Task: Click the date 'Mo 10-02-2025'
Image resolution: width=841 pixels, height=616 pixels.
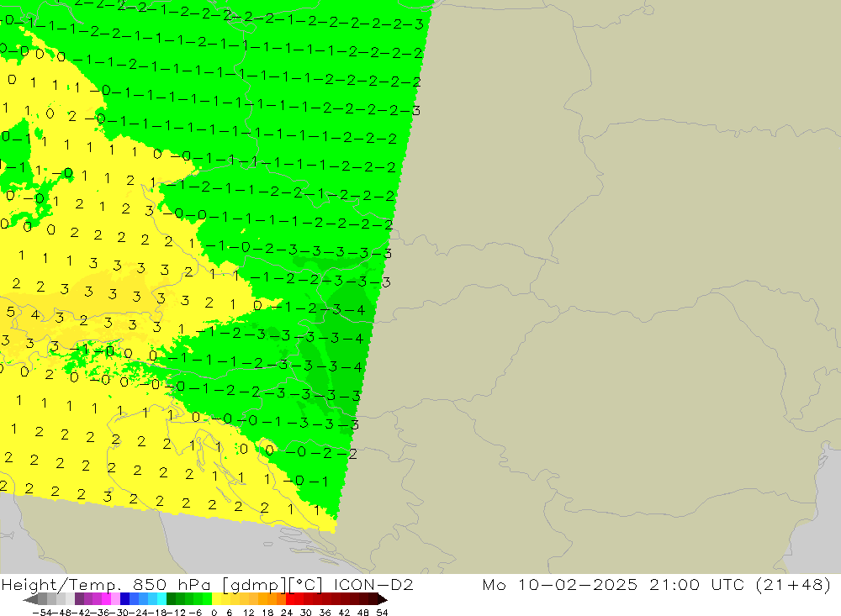Action: 560,584
